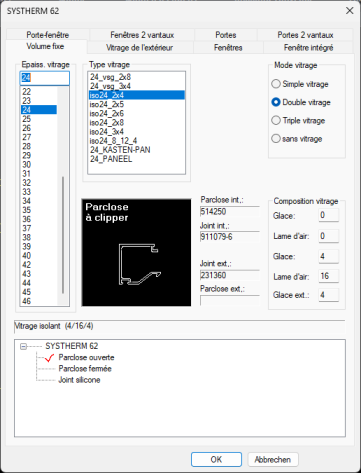Close the SYSTHERM 62 dialog
Screen dimensions: 361x473
350,11
